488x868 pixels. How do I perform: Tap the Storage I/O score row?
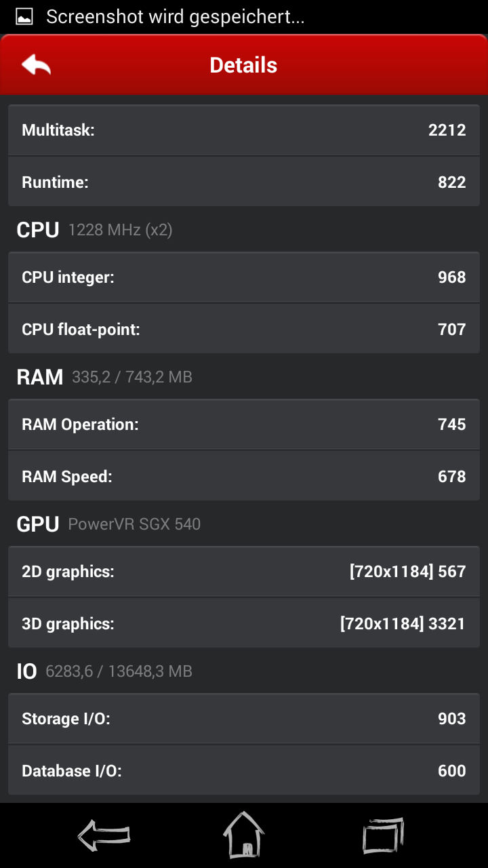(244, 719)
